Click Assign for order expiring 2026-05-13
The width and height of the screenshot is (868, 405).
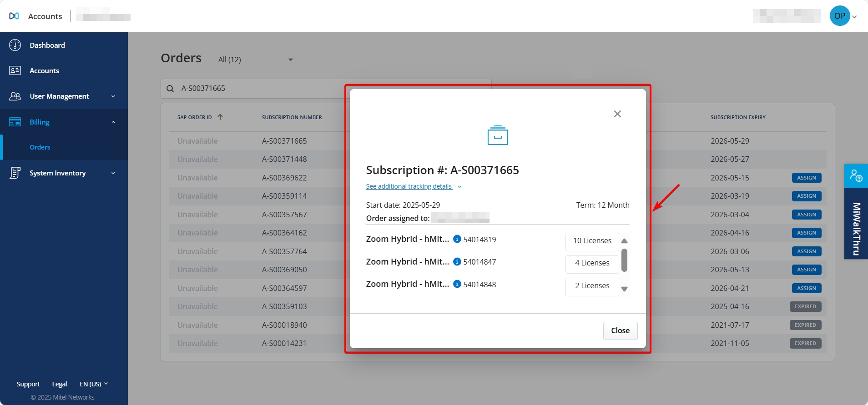(x=807, y=270)
